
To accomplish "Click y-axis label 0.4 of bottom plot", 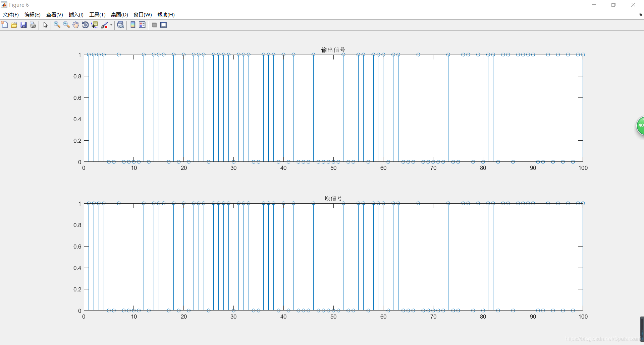I will (x=77, y=268).
